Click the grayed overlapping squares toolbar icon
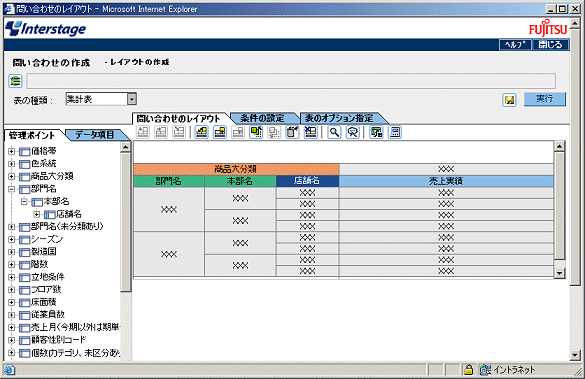Viewport: 585px width, 379px height. point(274,132)
